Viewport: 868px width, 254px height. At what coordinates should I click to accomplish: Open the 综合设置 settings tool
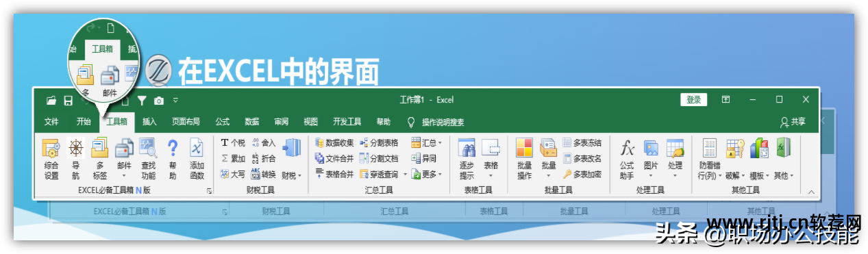click(51, 158)
